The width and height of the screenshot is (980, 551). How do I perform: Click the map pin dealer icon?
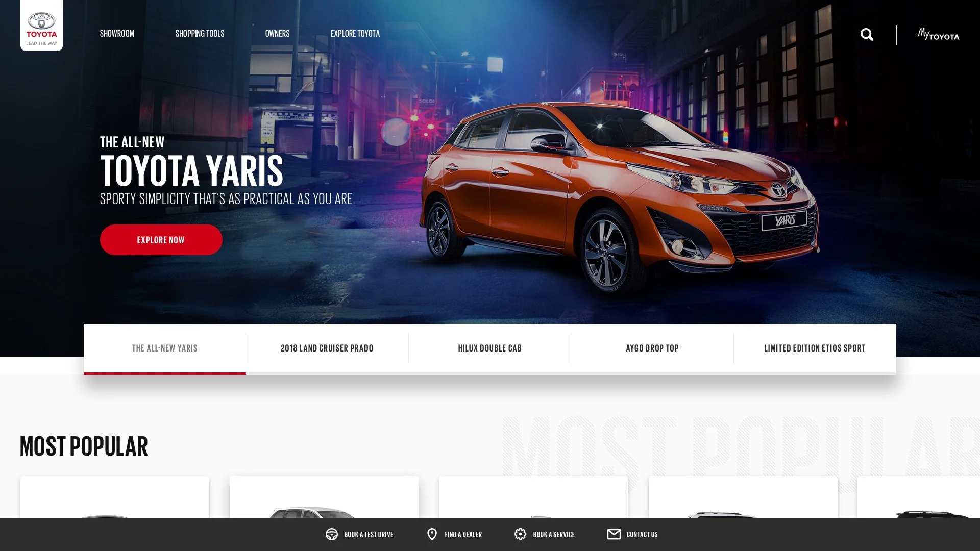tap(432, 534)
